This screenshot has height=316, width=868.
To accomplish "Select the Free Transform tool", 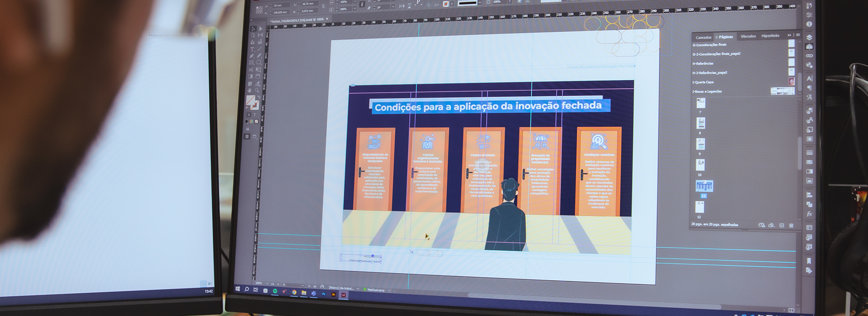I will point(258,70).
